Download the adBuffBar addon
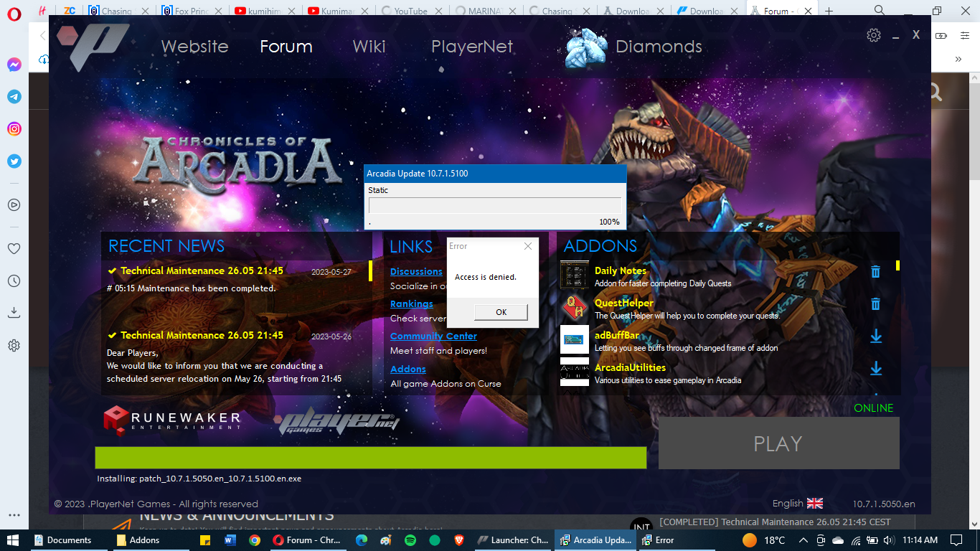The height and width of the screenshot is (551, 980). tap(875, 336)
